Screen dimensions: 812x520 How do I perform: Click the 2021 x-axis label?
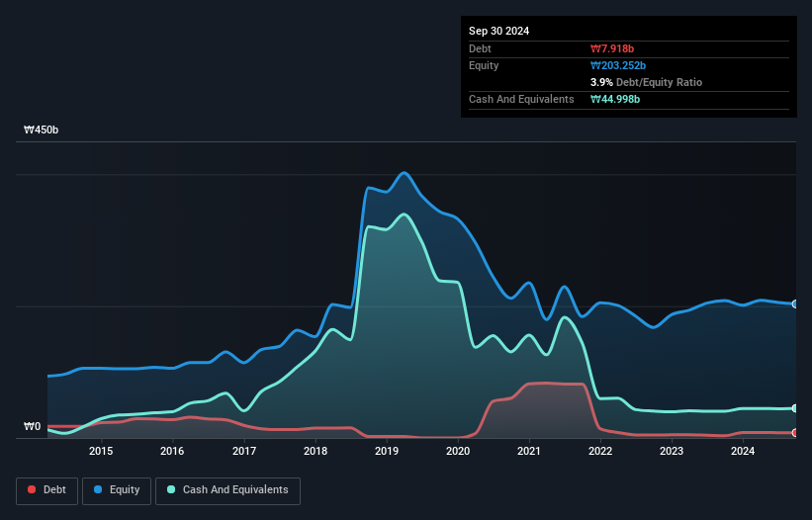click(x=529, y=451)
